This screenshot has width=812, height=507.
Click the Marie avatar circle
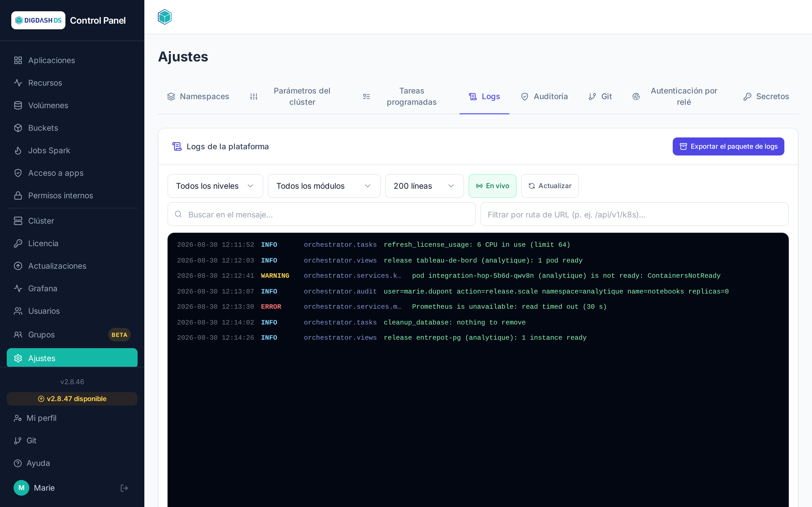[21, 488]
